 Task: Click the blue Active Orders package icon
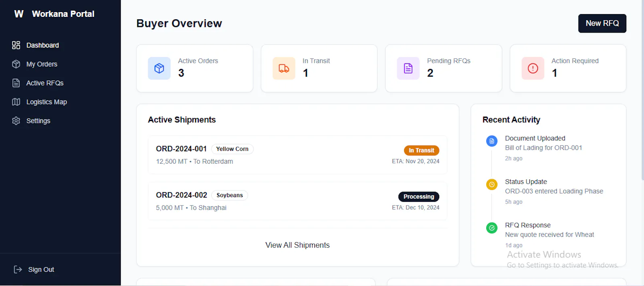(x=159, y=68)
